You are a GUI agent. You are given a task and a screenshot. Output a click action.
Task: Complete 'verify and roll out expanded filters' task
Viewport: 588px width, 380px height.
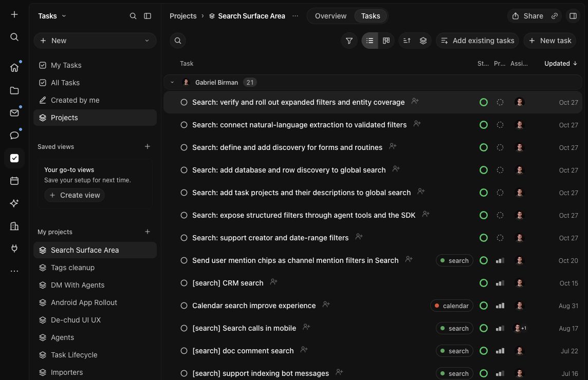click(184, 102)
